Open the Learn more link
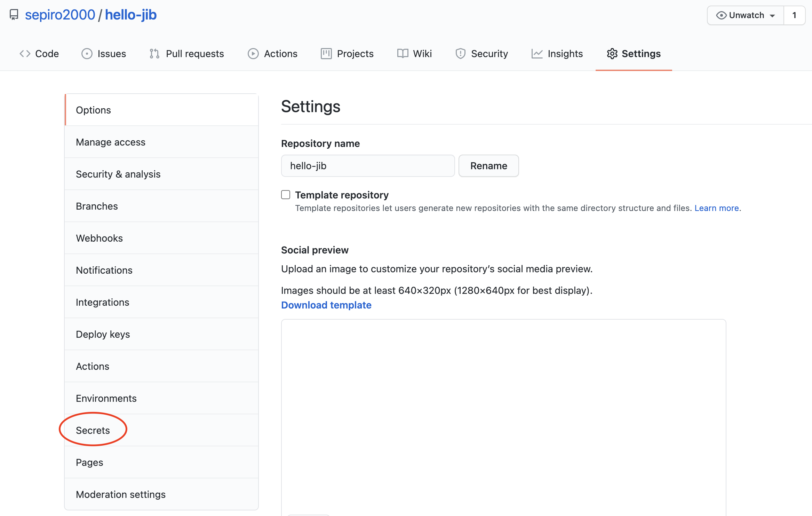Viewport: 812px width, 516px height. 716,208
